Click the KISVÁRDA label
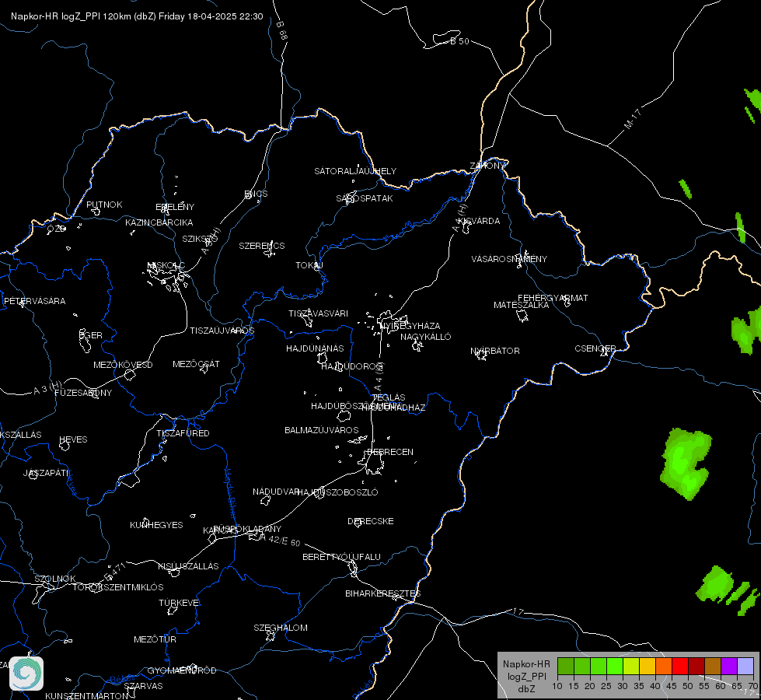This screenshot has height=700, width=761. pyautogui.click(x=479, y=221)
